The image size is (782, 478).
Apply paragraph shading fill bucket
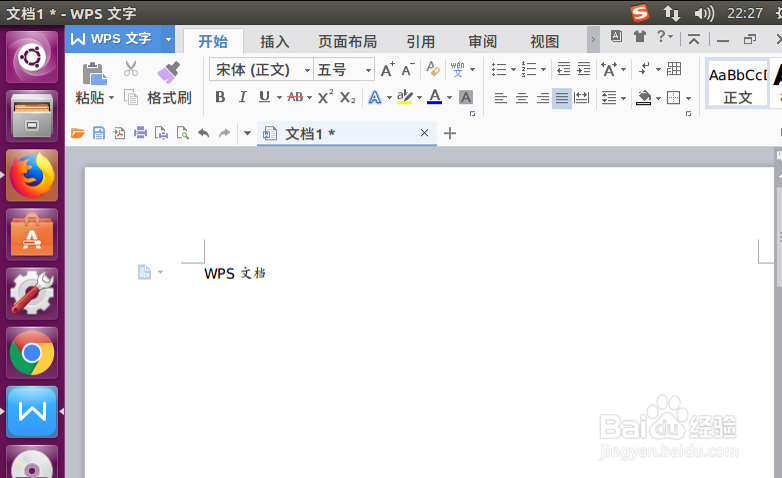(x=644, y=98)
